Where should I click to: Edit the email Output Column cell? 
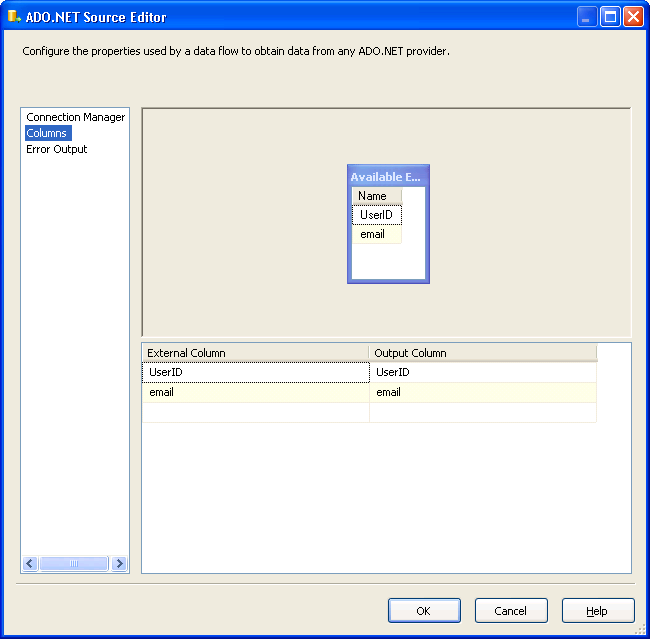pos(483,392)
